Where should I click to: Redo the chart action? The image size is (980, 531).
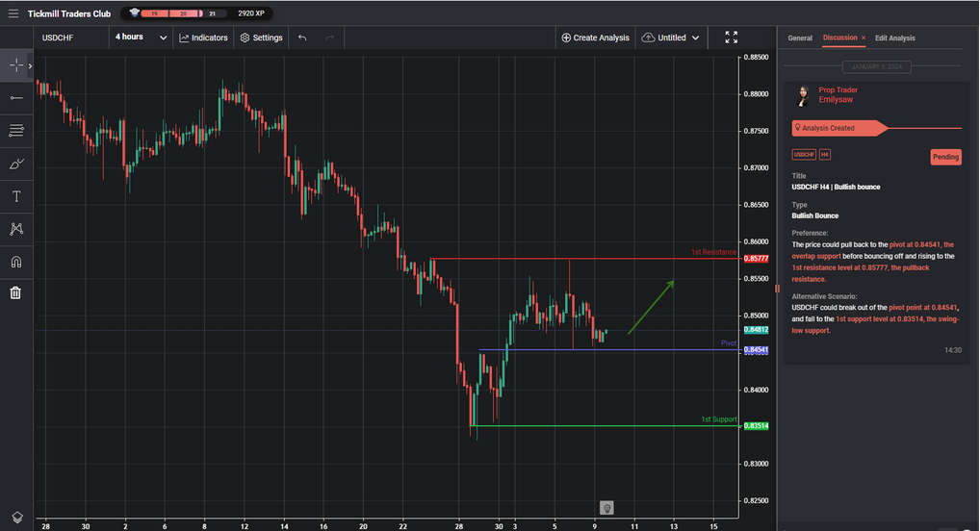[329, 38]
